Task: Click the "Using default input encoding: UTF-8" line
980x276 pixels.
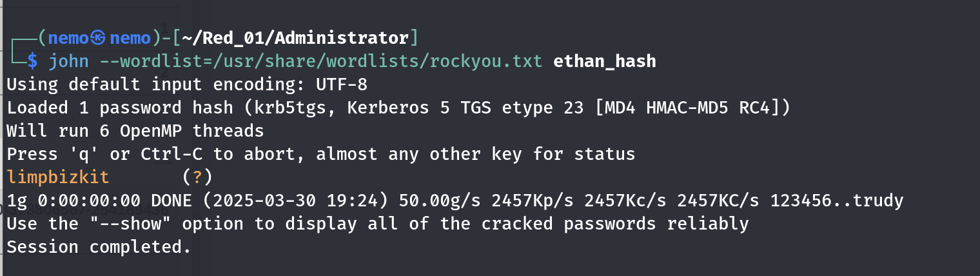Action: click(187, 84)
